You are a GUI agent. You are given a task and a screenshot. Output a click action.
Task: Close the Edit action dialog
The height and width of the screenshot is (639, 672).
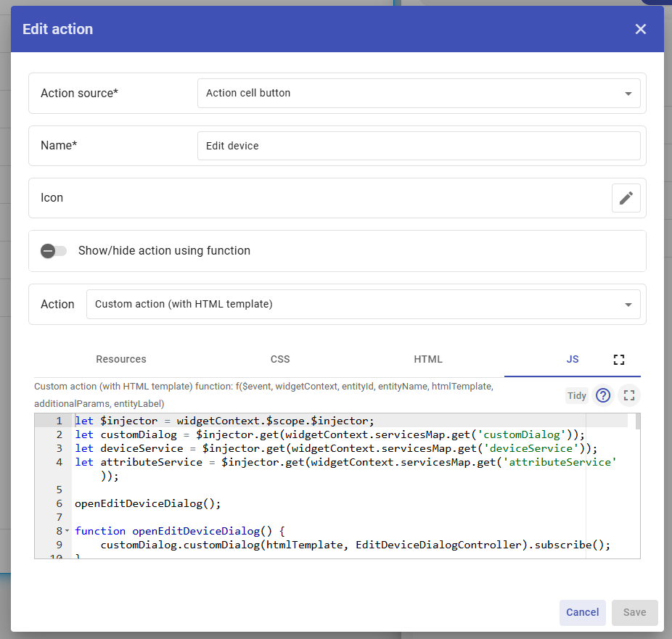click(640, 29)
